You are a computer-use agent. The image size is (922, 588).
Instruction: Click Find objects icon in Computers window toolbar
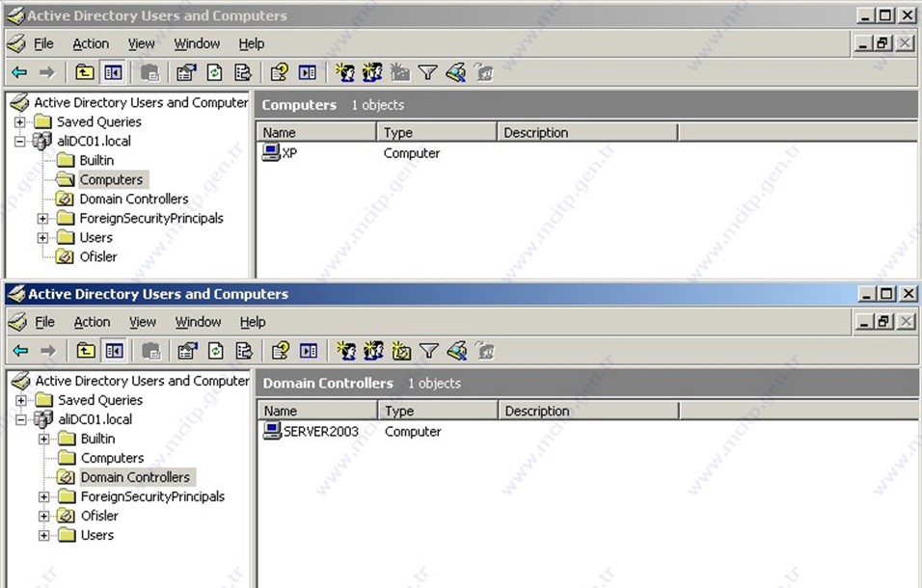456,72
